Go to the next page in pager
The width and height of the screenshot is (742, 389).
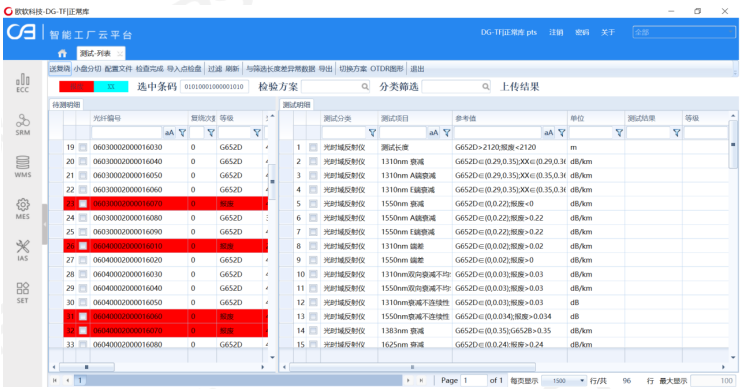coord(408,380)
